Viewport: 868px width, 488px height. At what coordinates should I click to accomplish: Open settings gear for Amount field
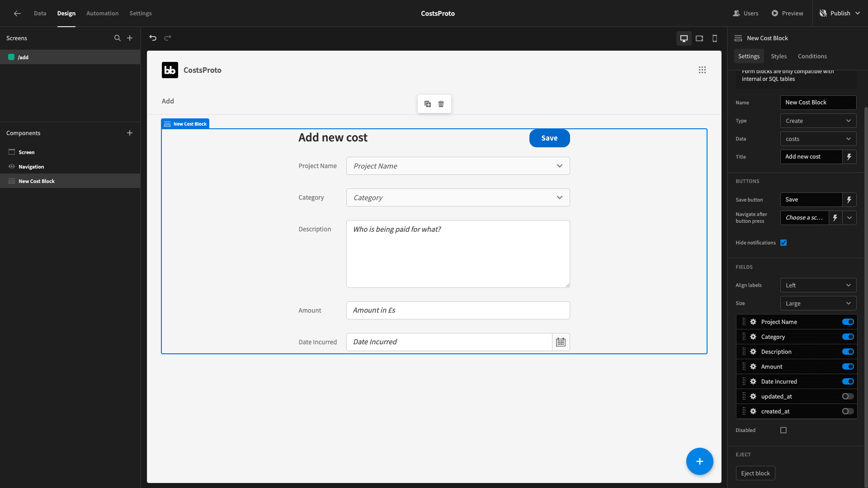click(753, 366)
